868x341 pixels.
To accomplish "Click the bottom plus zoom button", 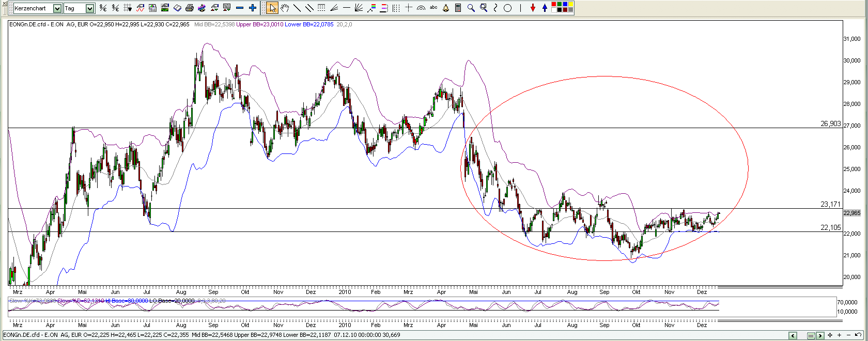I will 839,335.
